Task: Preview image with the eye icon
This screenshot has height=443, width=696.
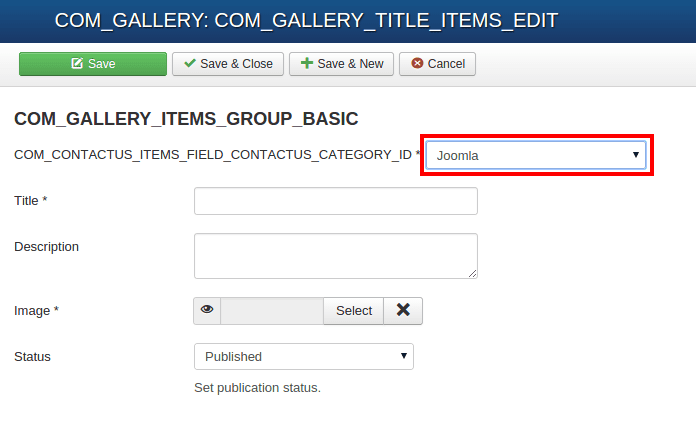Action: [x=207, y=311]
